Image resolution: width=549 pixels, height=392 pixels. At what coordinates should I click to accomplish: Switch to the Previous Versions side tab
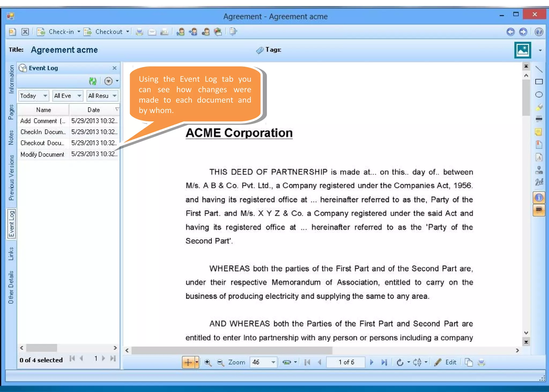(x=11, y=177)
